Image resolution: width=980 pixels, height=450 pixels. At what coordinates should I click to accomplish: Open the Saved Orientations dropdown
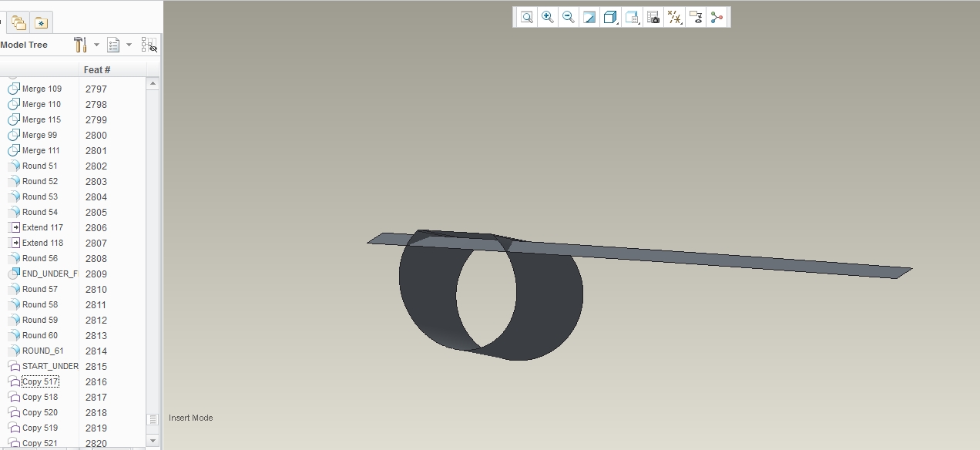pos(633,17)
